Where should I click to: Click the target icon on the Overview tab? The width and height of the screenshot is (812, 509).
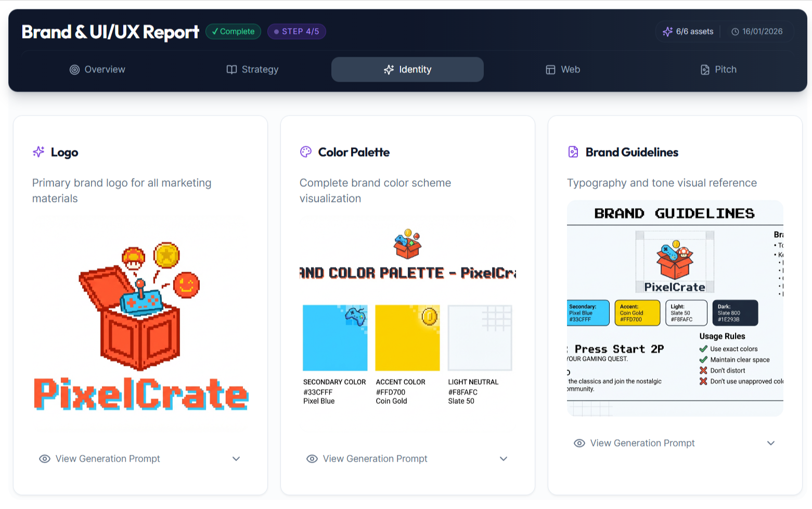coord(74,69)
